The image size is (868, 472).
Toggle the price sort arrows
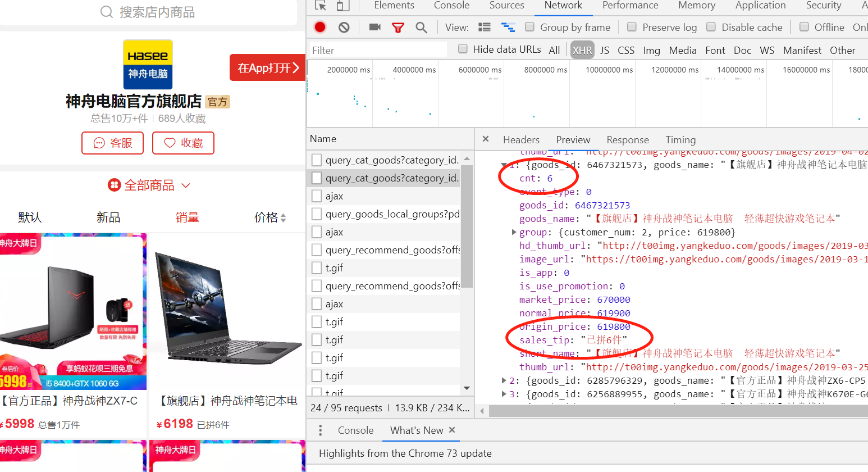coord(283,217)
